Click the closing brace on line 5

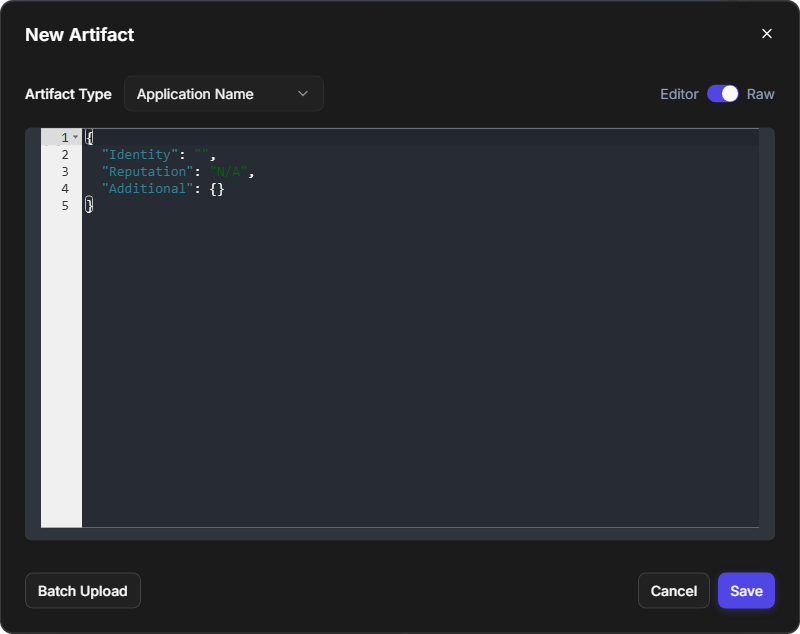click(x=89, y=206)
